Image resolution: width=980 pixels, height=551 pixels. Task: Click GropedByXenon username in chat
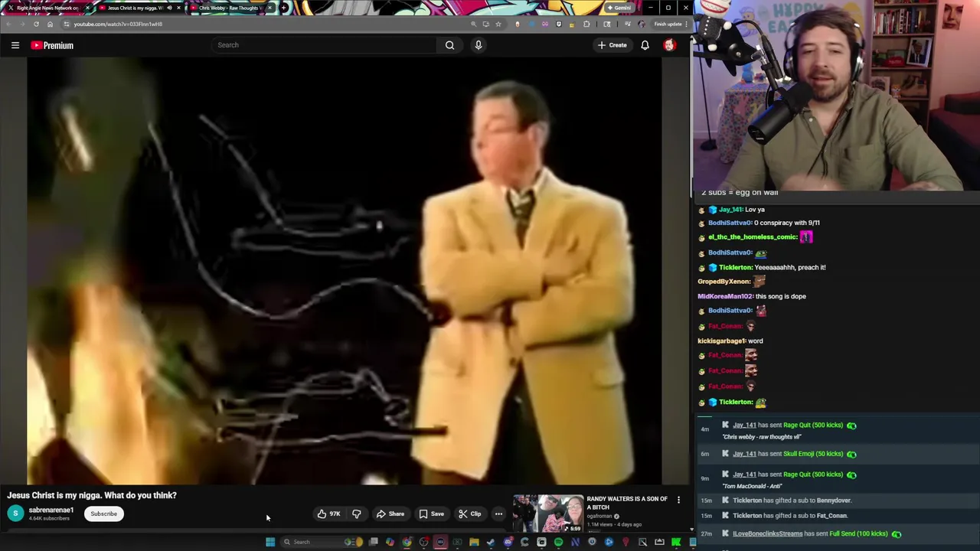coord(724,282)
